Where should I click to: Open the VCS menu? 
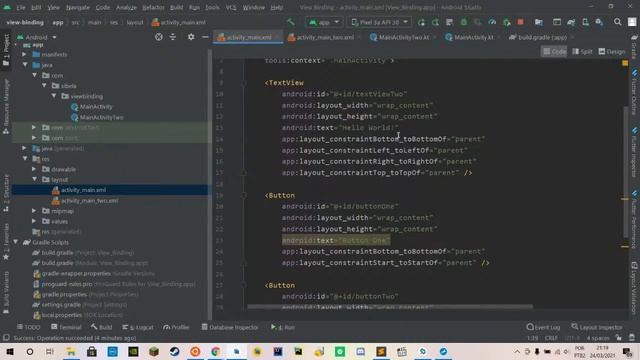click(231, 7)
